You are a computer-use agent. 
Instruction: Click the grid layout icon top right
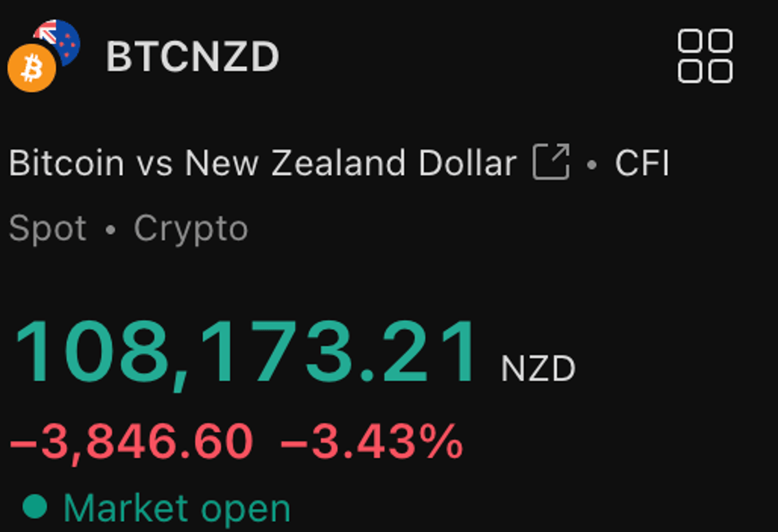[x=705, y=57]
